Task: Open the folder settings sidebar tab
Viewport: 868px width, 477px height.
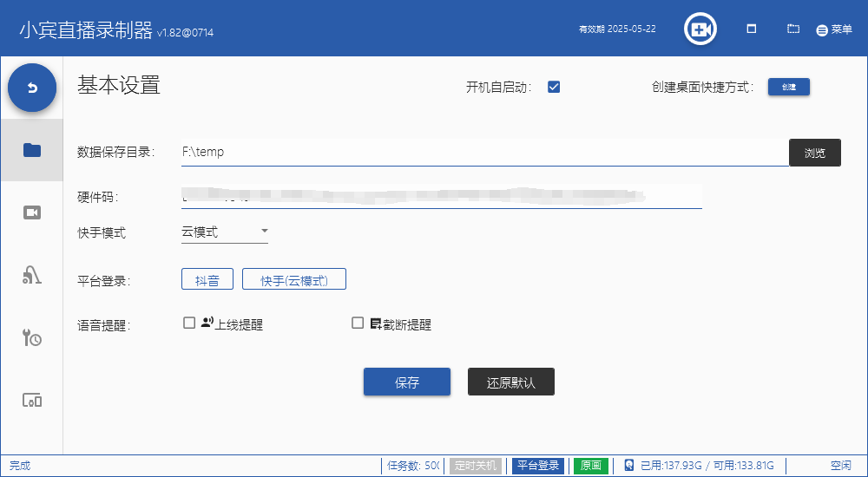Action: tap(32, 150)
